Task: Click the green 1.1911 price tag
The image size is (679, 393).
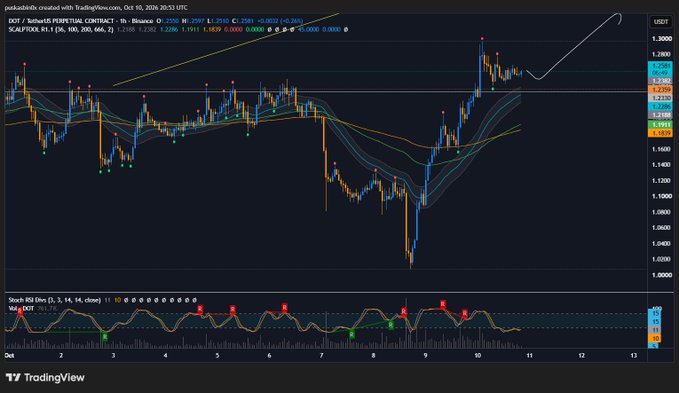Action: 661,125
